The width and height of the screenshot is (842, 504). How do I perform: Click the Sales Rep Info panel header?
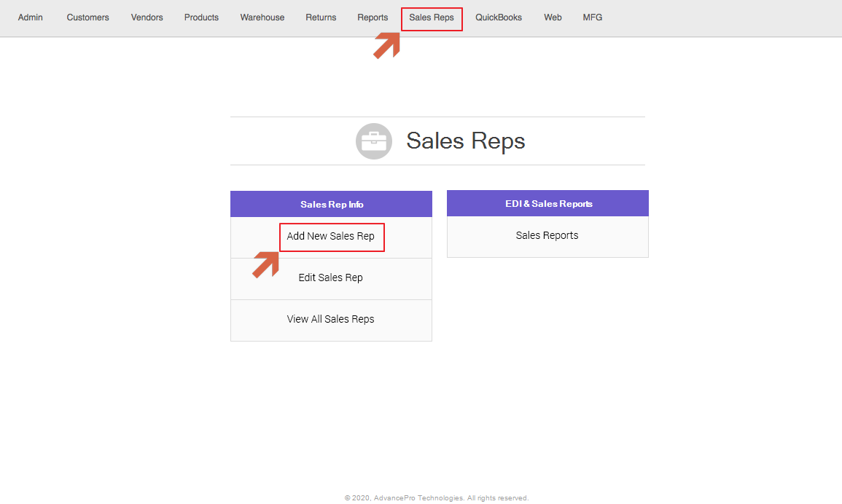[332, 205]
